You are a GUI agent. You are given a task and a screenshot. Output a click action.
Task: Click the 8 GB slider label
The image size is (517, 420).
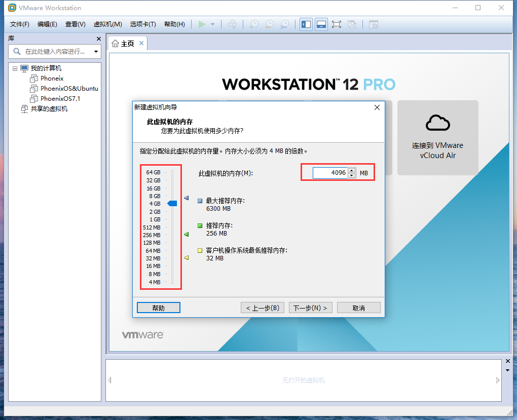click(x=155, y=196)
